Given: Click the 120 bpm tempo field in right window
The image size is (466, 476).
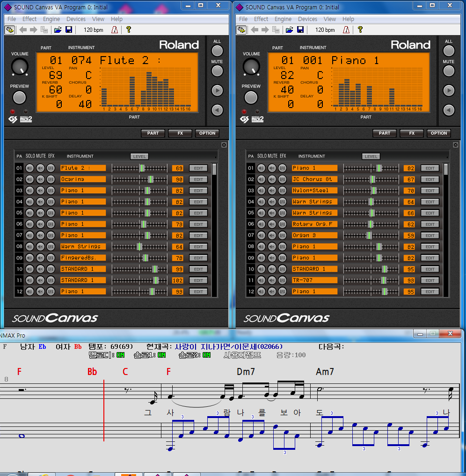Looking at the screenshot, I should point(325,30).
